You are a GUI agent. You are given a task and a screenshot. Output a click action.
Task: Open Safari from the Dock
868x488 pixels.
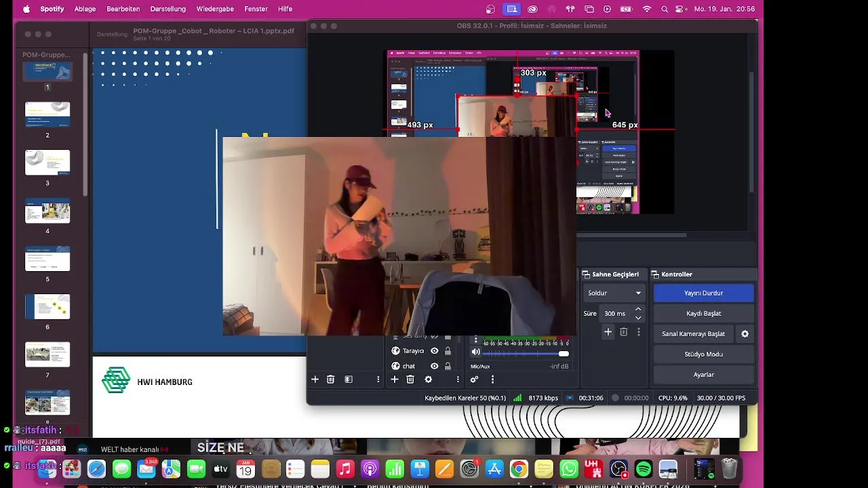(96, 468)
